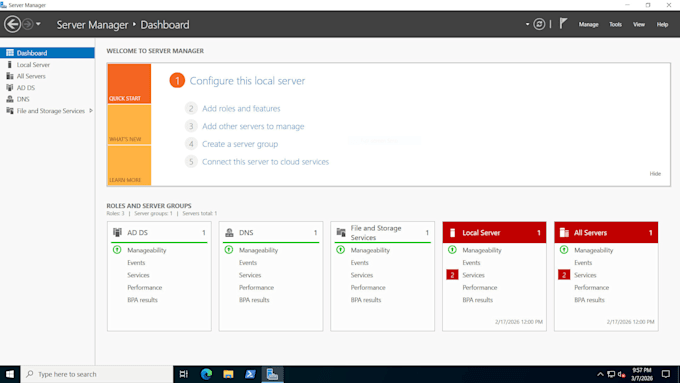Click the taskbar clock showing 9:57 PM
680x383 pixels.
642,374
